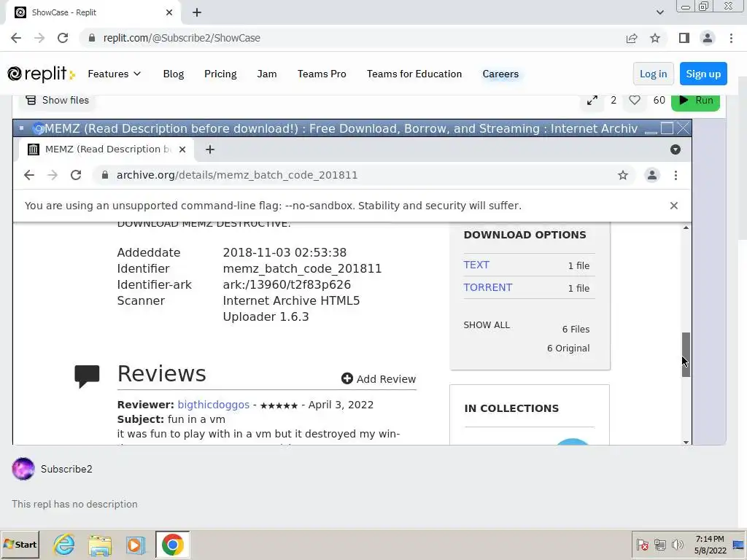Go back in embedded archive.org browser
The image size is (747, 560).
29,175
